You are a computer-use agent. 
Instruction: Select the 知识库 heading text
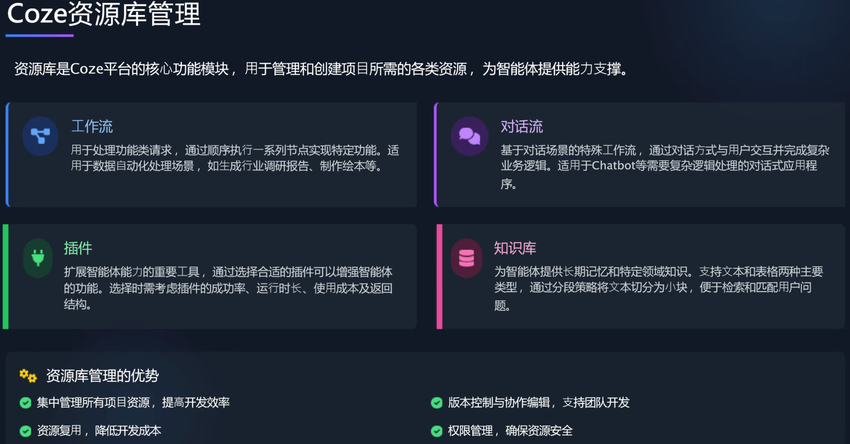515,248
